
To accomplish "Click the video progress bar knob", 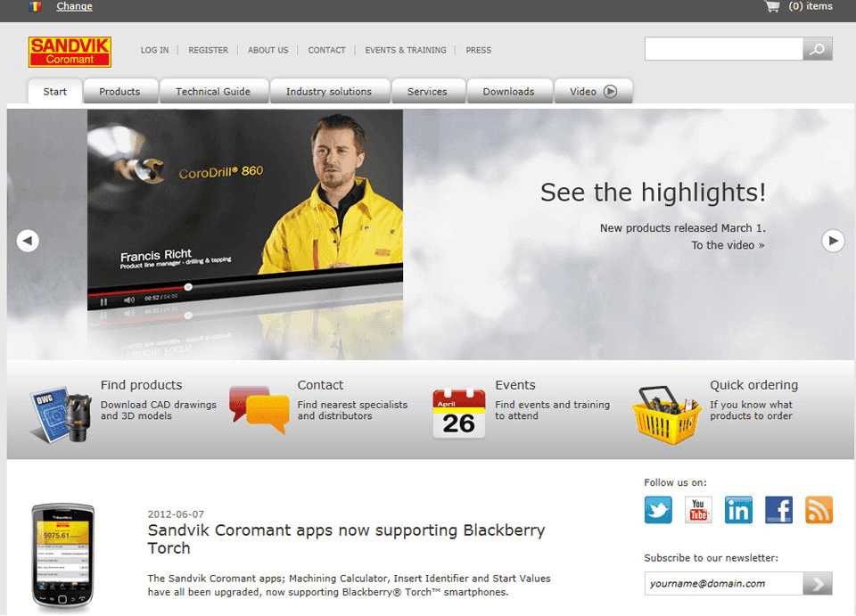I will tap(188, 287).
